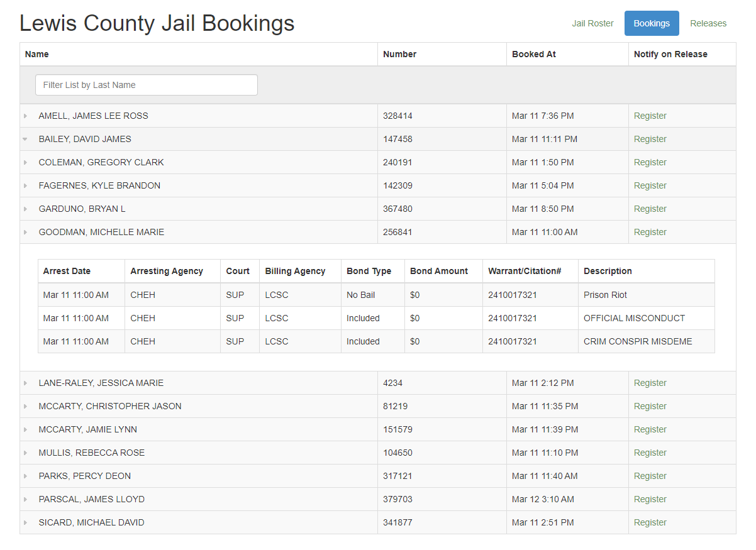Expand COLEMAN, GREGORY CLARK booking details

[26, 162]
